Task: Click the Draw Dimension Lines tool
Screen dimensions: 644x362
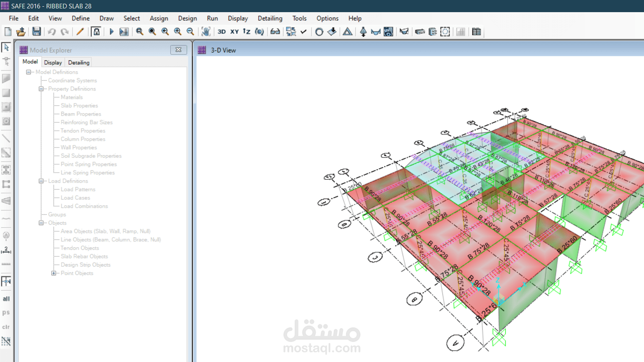Action: click(6, 250)
